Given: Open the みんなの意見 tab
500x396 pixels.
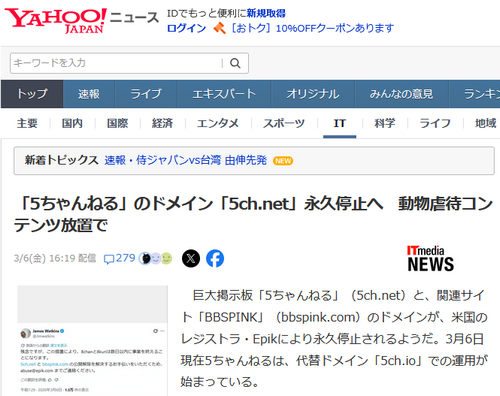Looking at the screenshot, I should tap(402, 94).
